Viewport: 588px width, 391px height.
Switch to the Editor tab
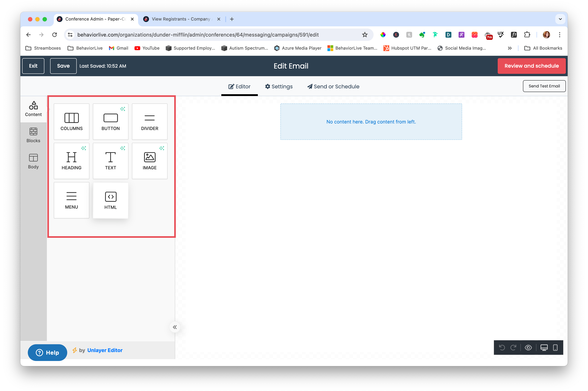point(239,87)
